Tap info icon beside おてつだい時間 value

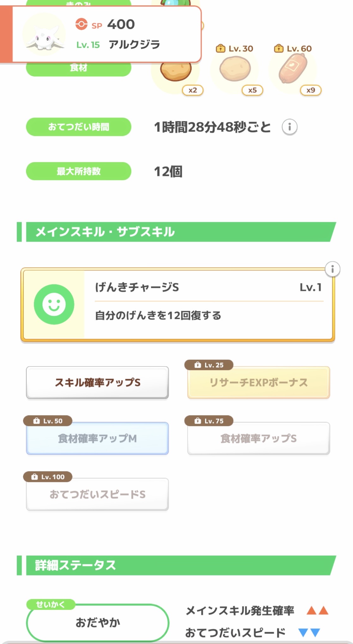pyautogui.click(x=289, y=127)
